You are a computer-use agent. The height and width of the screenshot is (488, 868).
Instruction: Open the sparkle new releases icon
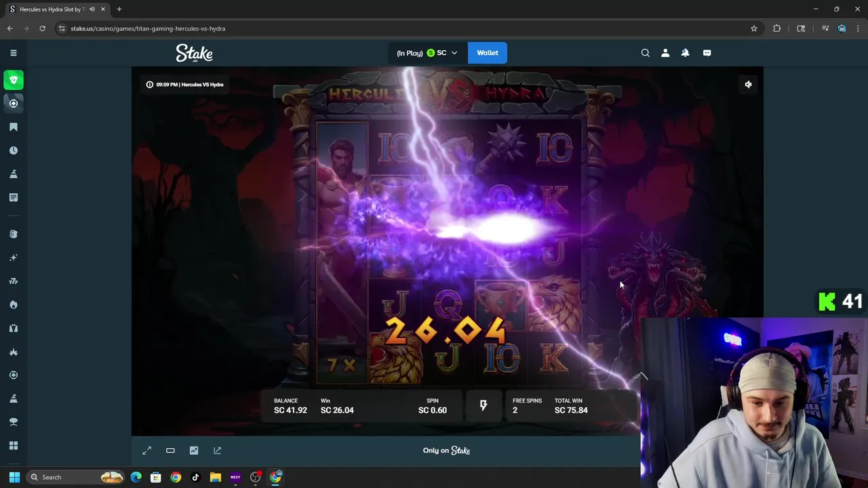[13, 258]
